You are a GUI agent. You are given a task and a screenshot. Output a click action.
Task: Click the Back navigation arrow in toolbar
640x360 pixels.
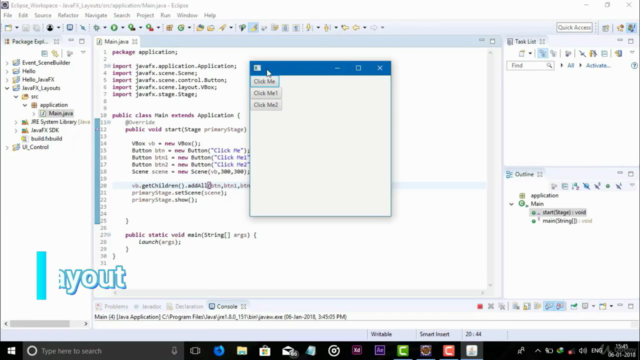356,27
